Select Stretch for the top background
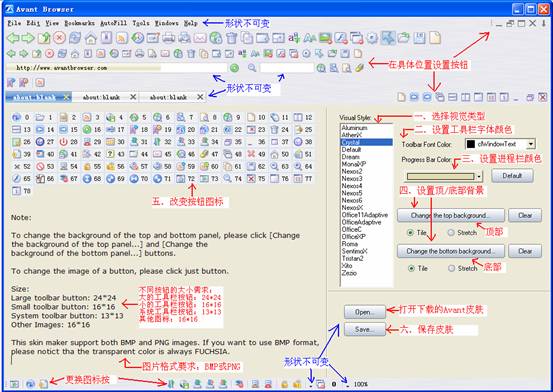 click(x=451, y=233)
